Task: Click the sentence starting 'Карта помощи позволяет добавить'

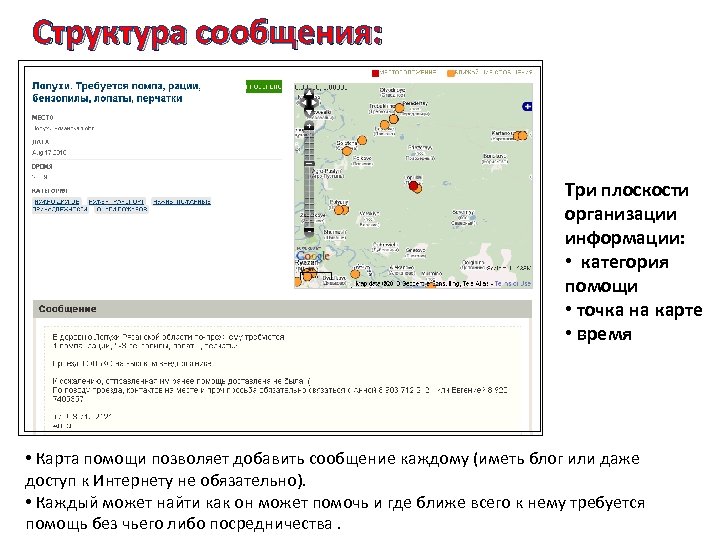Action: coord(332,469)
